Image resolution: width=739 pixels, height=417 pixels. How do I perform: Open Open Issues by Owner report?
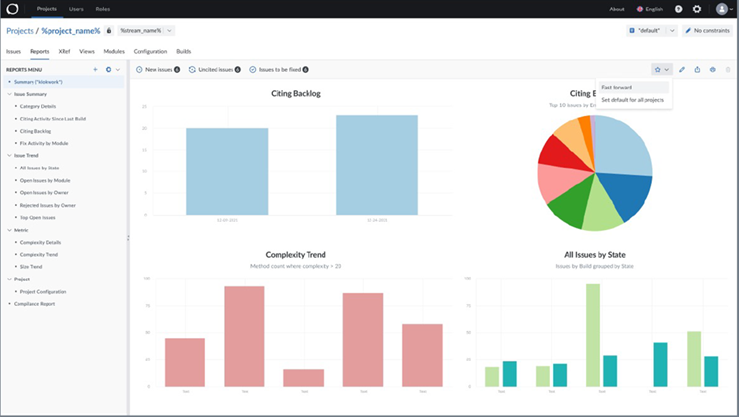[x=44, y=193]
